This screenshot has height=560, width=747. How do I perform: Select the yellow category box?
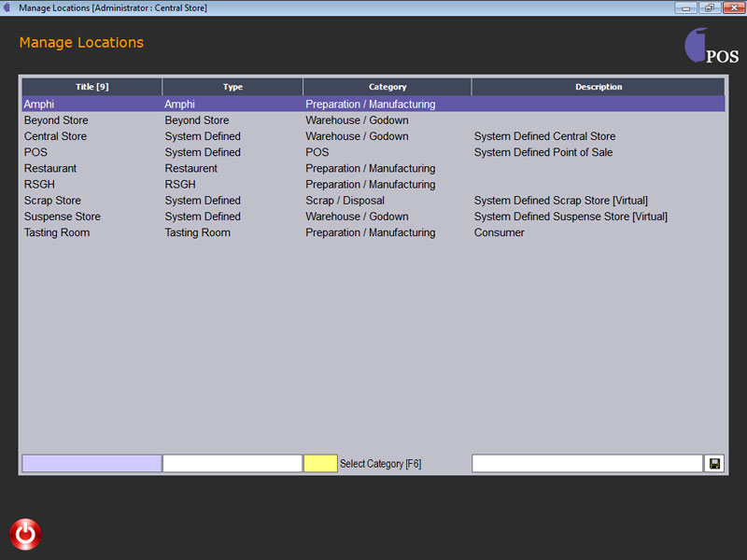coord(320,464)
